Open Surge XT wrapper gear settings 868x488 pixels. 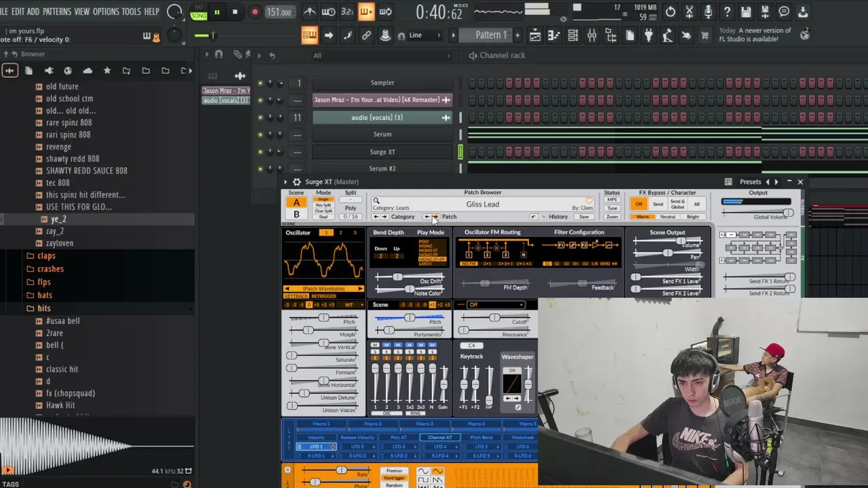[x=296, y=182]
